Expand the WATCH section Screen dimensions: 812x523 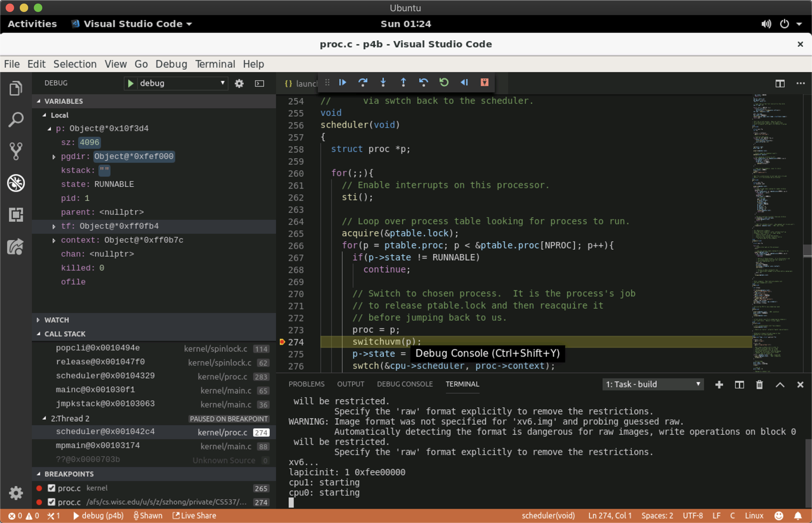coord(56,320)
